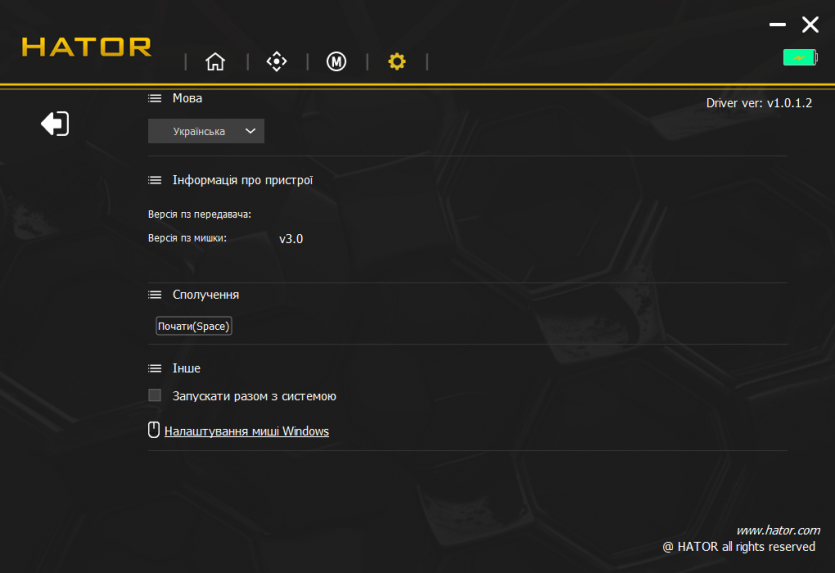The height and width of the screenshot is (573, 835).
Task: Click the Мова section header
Action: click(187, 98)
